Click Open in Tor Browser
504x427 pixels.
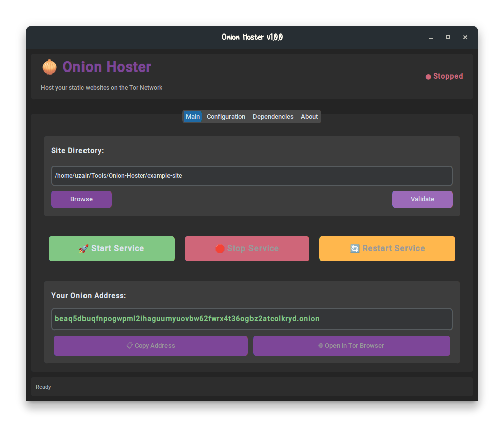click(351, 345)
